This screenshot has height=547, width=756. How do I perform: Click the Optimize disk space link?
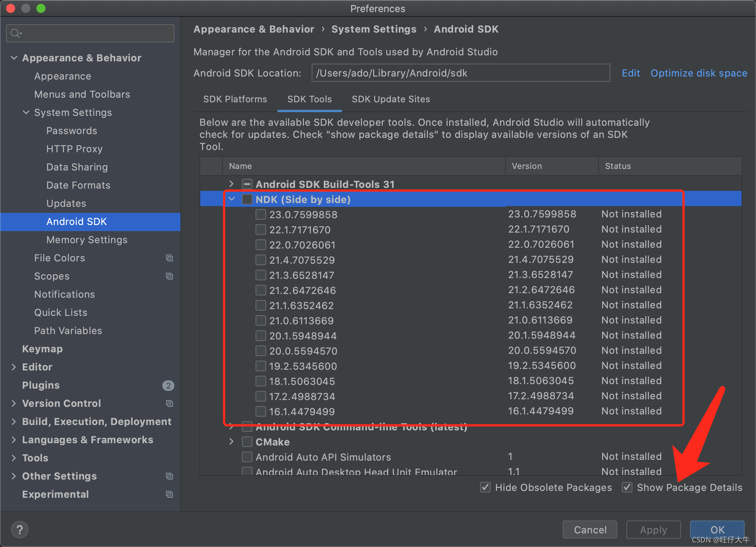(x=699, y=73)
